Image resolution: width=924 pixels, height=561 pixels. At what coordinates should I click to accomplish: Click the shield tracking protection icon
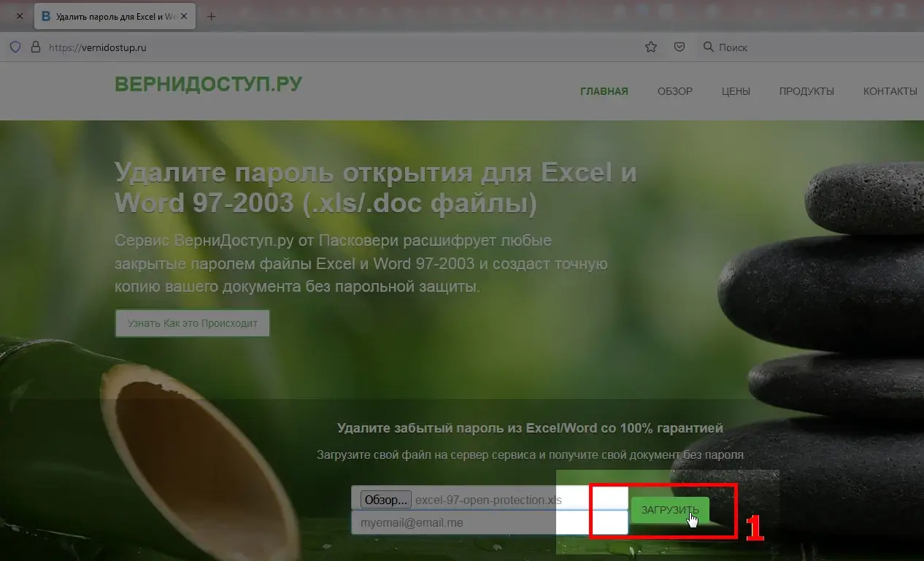(15, 47)
